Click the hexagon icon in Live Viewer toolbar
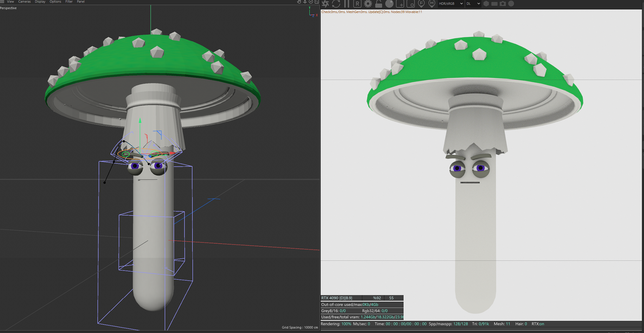Image resolution: width=644 pixels, height=333 pixels. click(486, 4)
